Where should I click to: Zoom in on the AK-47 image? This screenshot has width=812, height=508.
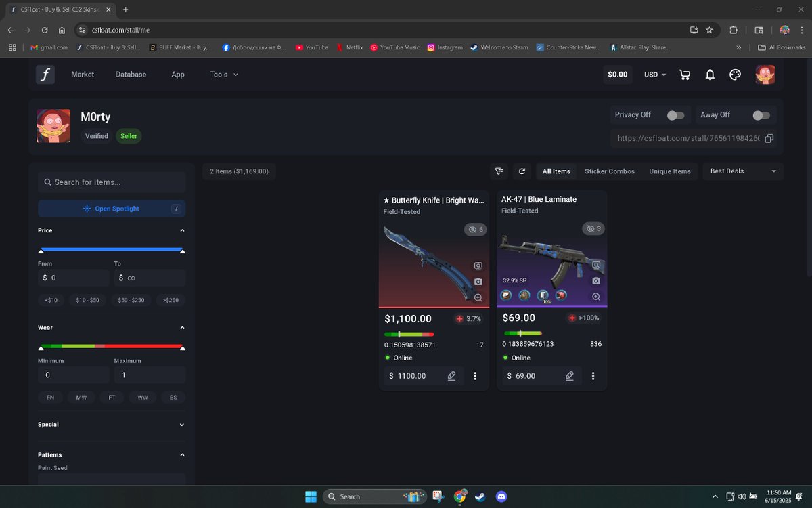point(596,297)
